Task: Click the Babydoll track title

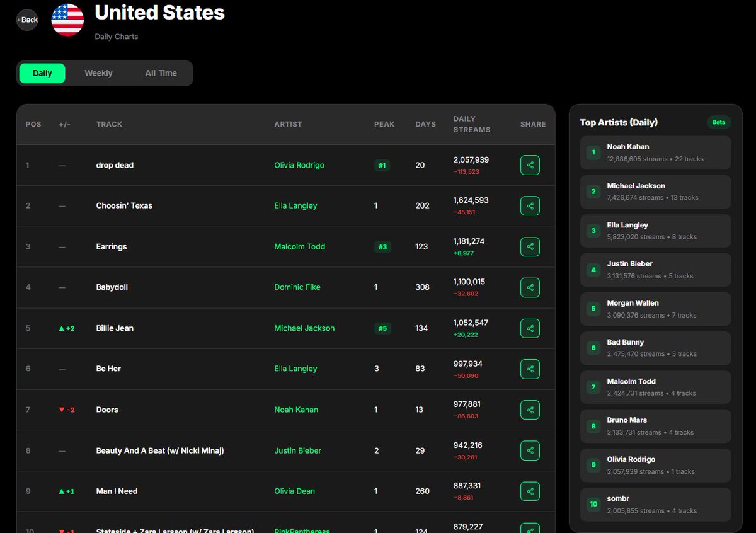Action: (x=112, y=287)
